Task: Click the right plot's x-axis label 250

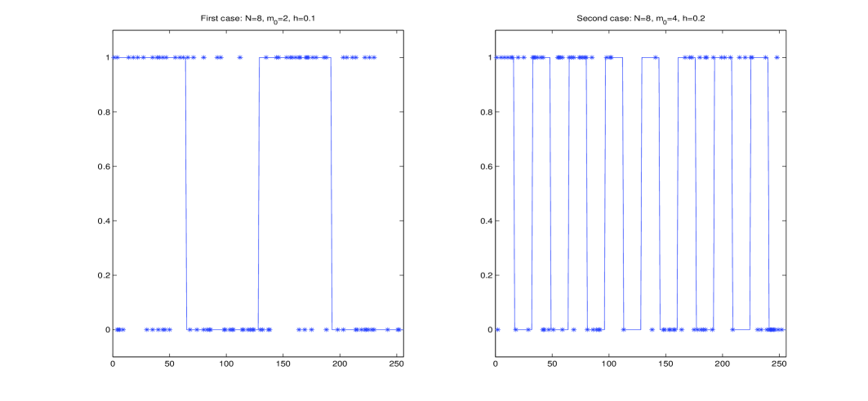Action: pyautogui.click(x=779, y=366)
